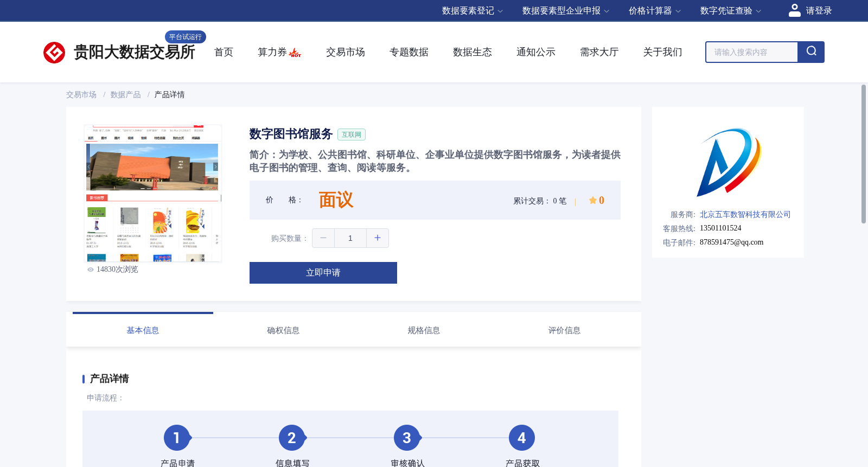Viewport: 868px width, 467px height.
Task: Focus the 请输入搜索内容 search field
Action: tap(752, 52)
